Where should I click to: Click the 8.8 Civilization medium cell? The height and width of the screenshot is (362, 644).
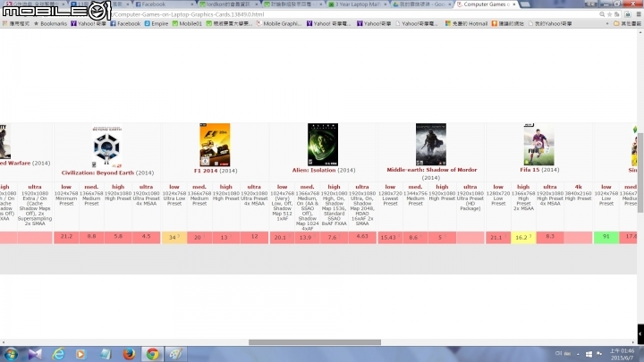click(x=91, y=237)
